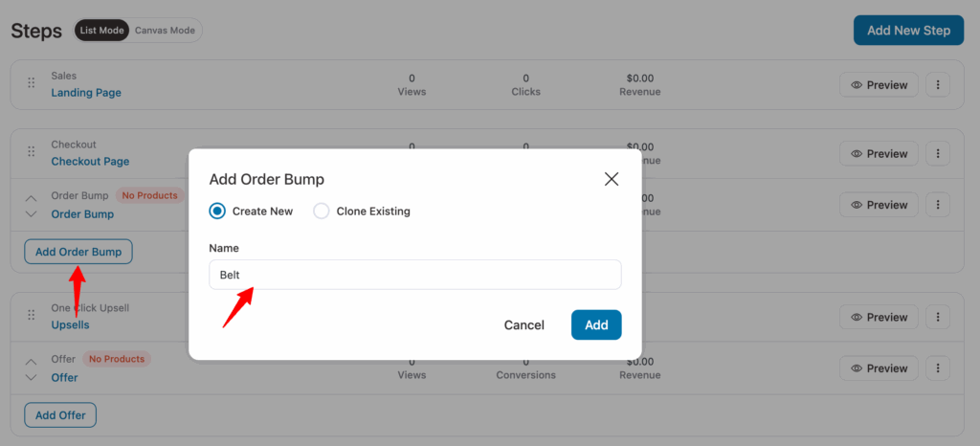Add a new step to the funnel

point(909,30)
